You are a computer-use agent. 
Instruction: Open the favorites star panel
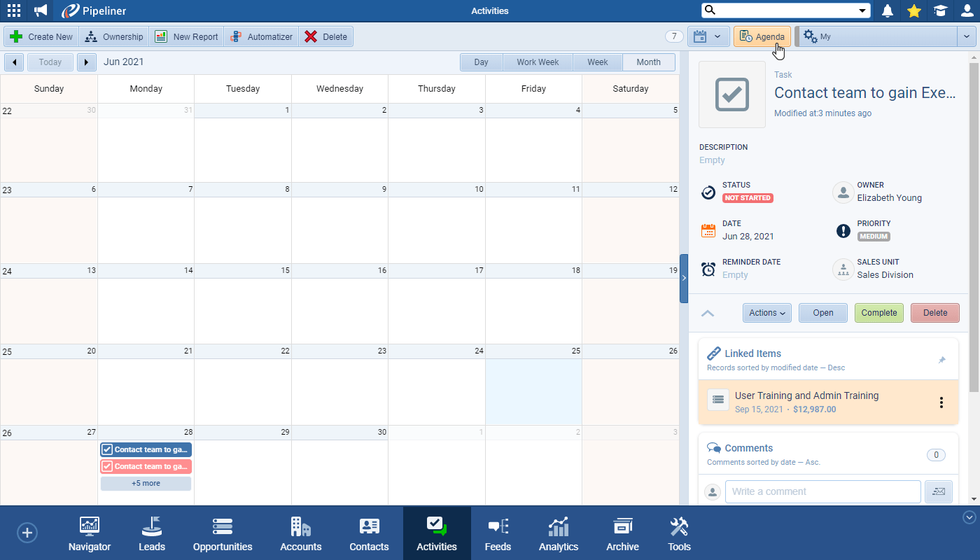pyautogui.click(x=914, y=10)
